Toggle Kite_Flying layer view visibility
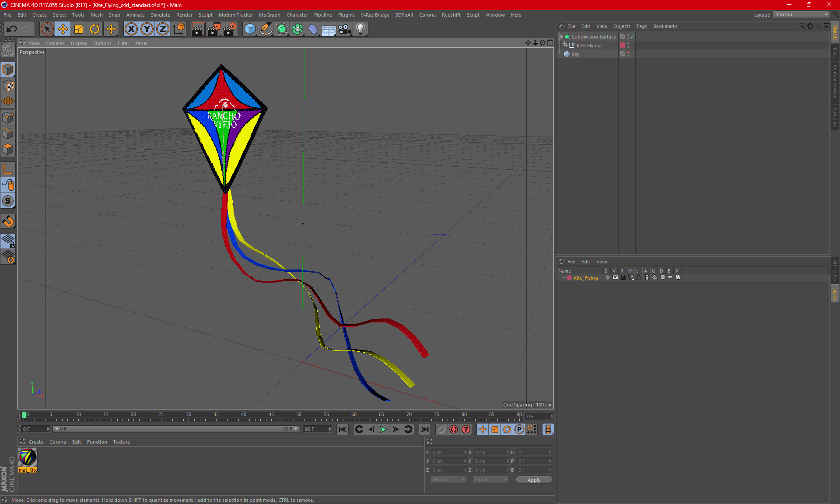Image resolution: width=840 pixels, height=504 pixels. pos(615,277)
